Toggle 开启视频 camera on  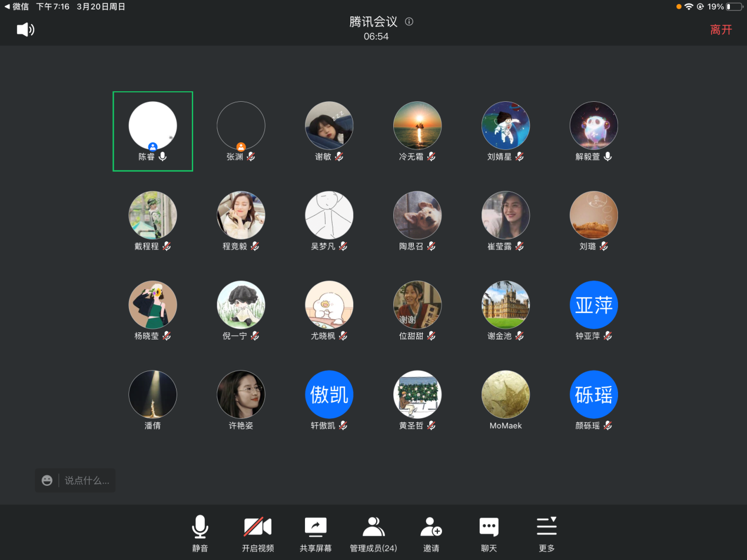tap(258, 527)
